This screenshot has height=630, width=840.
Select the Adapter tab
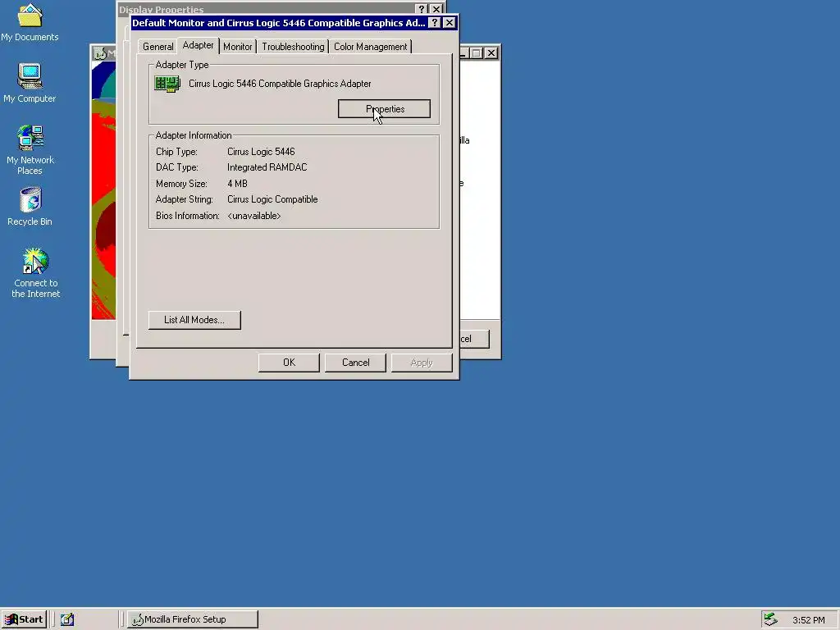click(198, 46)
